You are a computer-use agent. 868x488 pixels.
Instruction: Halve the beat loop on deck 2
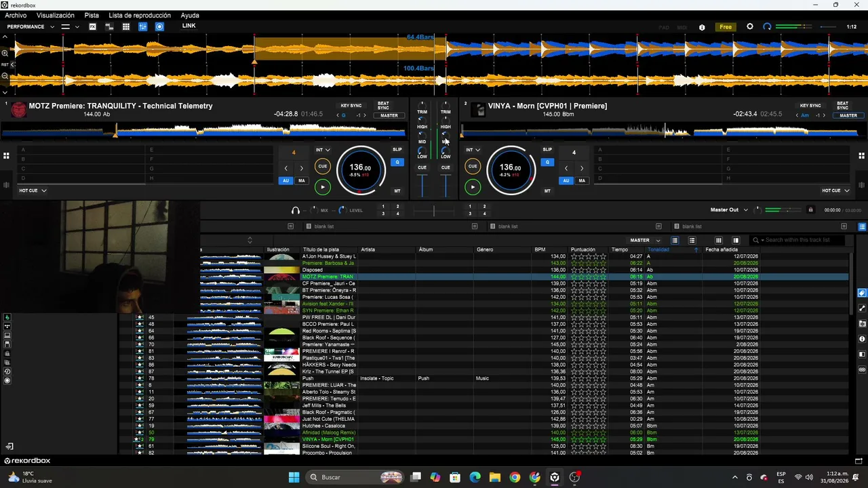coord(566,168)
